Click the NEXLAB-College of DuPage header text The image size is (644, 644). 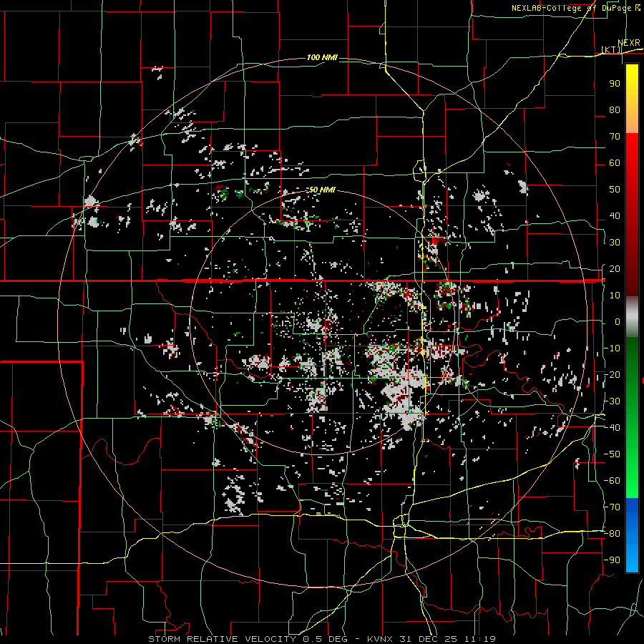(572, 8)
